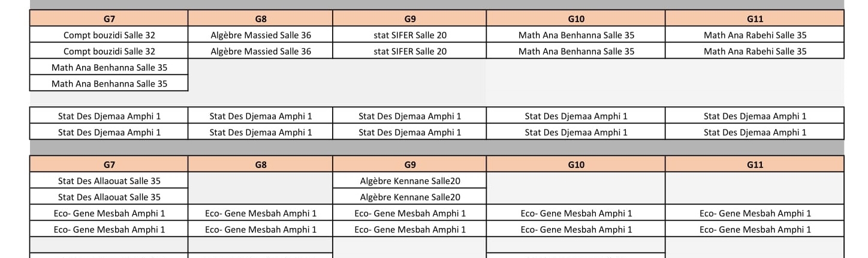The image size is (868, 258).
Task: Click second "Stat Des Djemaa Amphi 1" under G8
Action: (261, 132)
